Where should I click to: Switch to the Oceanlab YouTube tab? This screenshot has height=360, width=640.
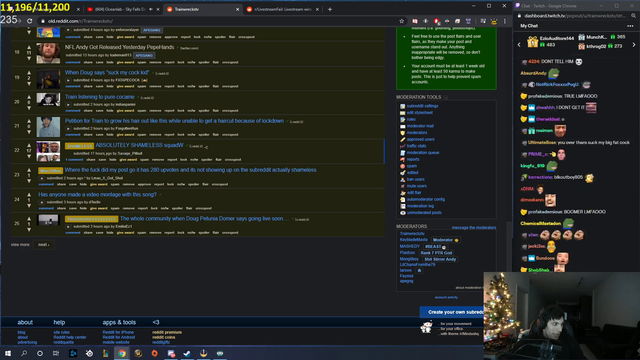[x=120, y=9]
